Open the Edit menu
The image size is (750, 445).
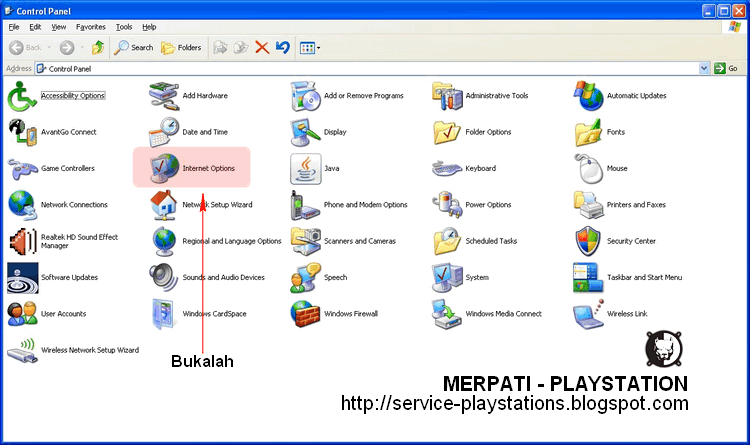tap(35, 27)
